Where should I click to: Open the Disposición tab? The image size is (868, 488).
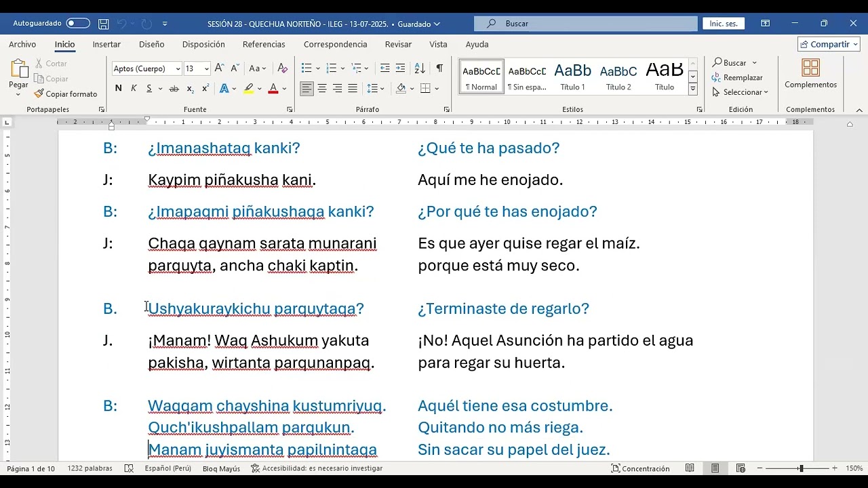203,44
